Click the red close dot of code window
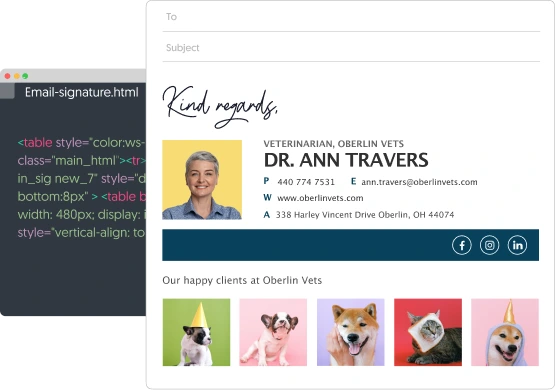This screenshot has width=555, height=392. click(x=7, y=76)
